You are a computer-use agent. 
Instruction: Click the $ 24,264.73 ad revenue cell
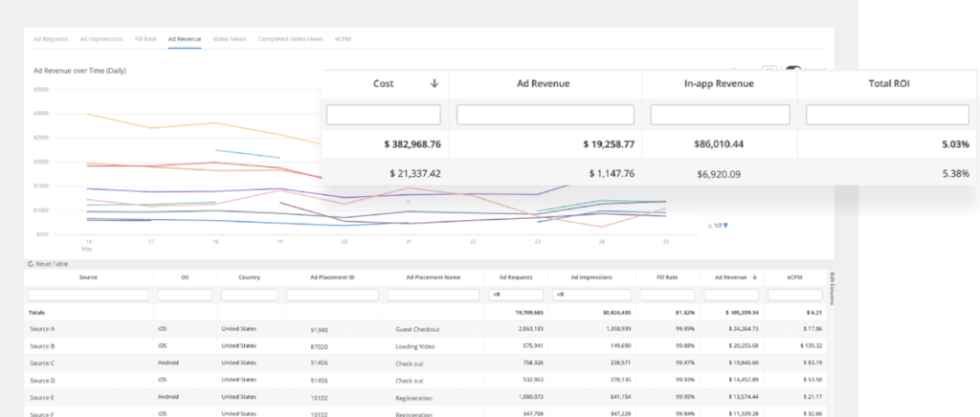(743, 328)
